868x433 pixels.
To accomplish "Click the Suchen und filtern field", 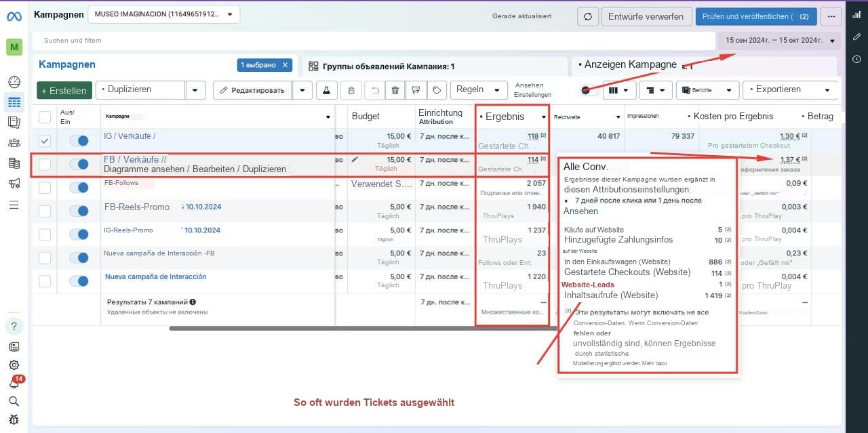I will pos(374,41).
